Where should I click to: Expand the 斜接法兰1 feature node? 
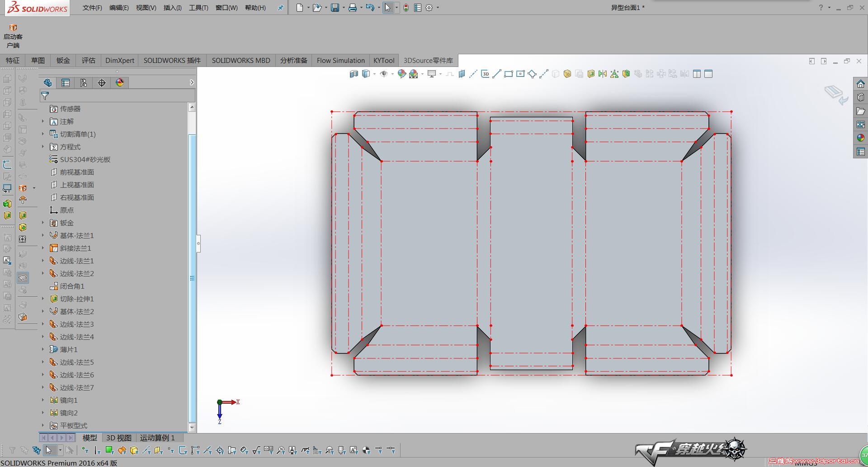43,248
